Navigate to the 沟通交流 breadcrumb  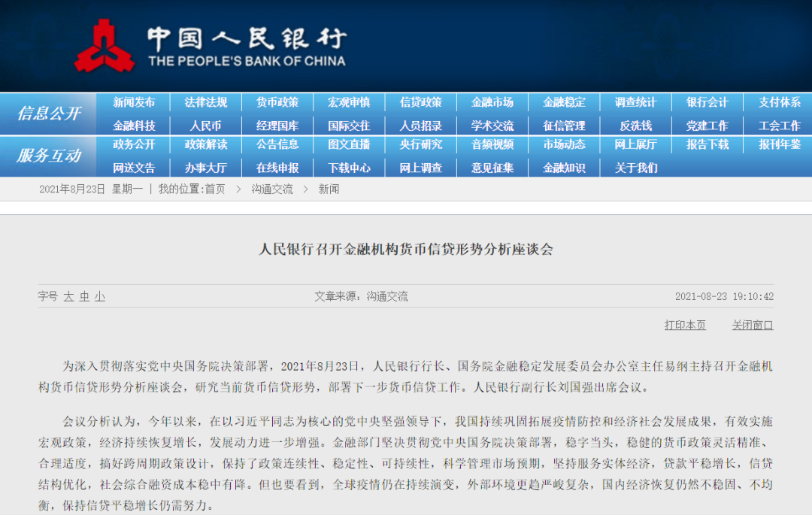click(x=272, y=189)
